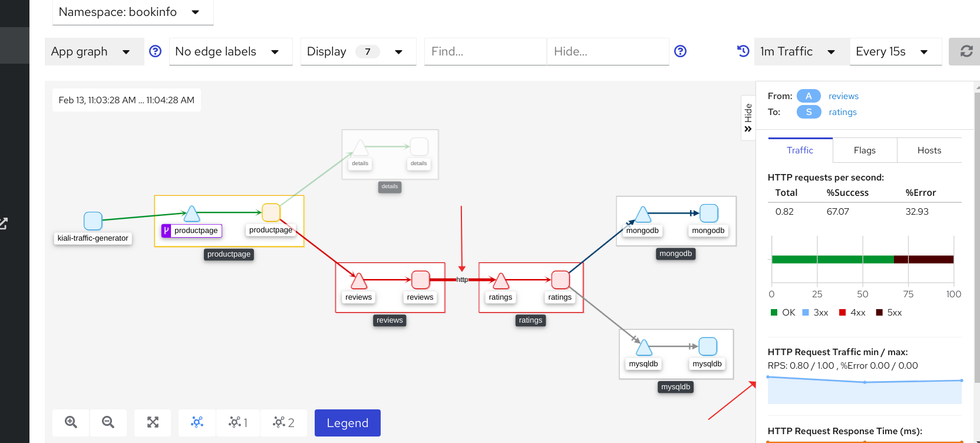Click the productpage box label badge
Viewport: 980px width, 443px height.
pyautogui.click(x=229, y=254)
